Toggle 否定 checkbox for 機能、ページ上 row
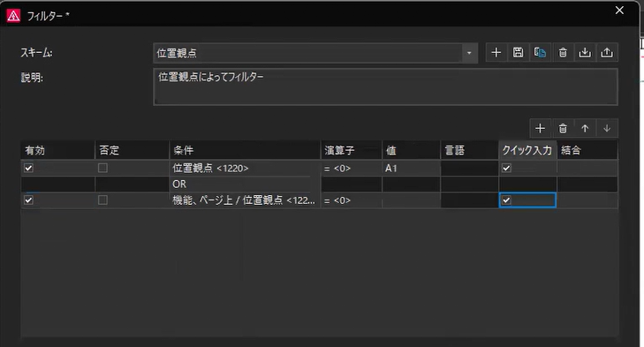The height and width of the screenshot is (347, 644). click(x=102, y=200)
